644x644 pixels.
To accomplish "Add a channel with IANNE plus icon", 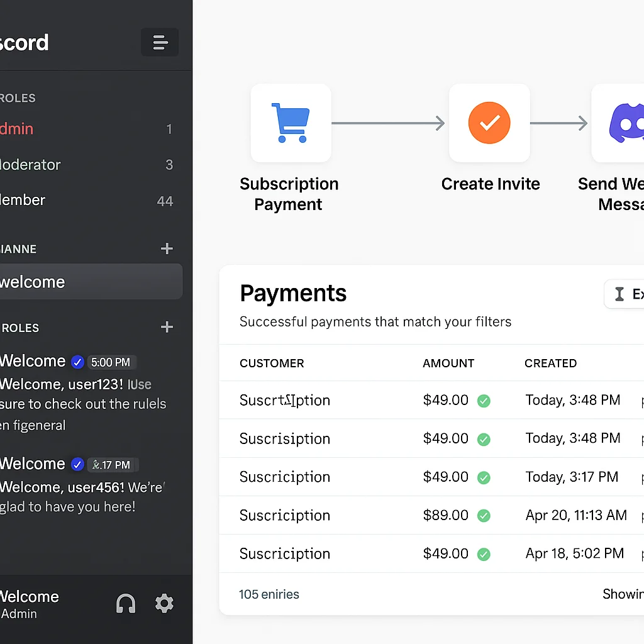I will [167, 248].
